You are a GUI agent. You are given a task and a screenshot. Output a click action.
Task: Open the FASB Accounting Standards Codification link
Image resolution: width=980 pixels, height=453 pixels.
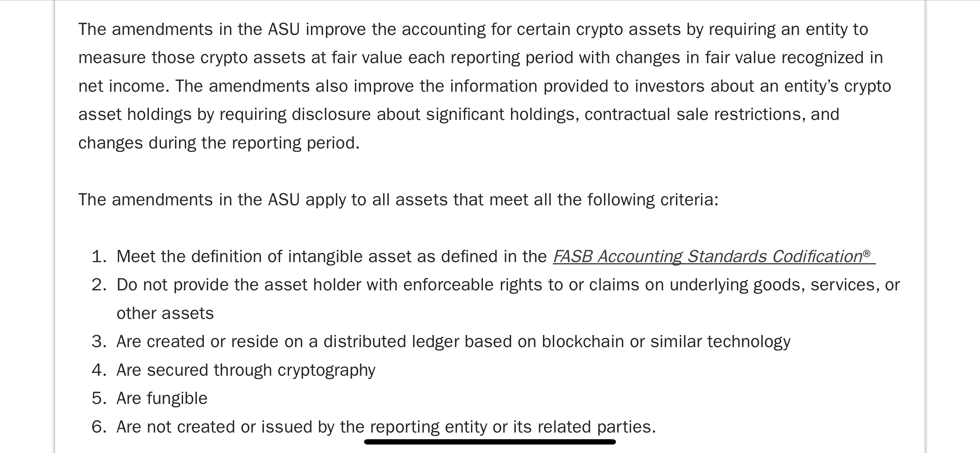(708, 257)
